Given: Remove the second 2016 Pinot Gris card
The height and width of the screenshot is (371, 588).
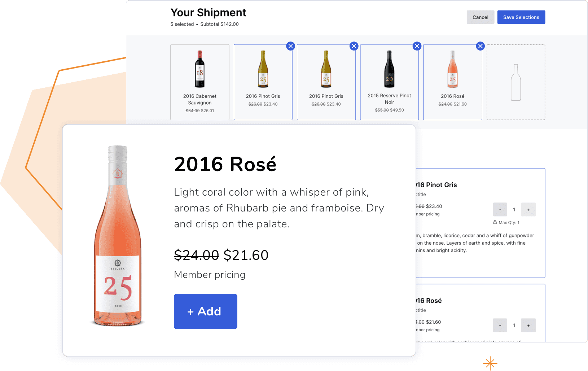Looking at the screenshot, I should click(x=354, y=46).
